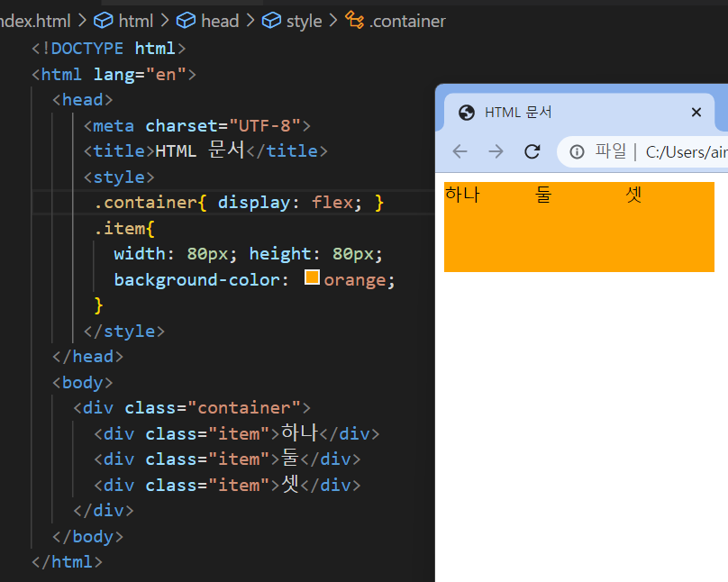Select the .container breadcrumb label

pyautogui.click(x=407, y=22)
